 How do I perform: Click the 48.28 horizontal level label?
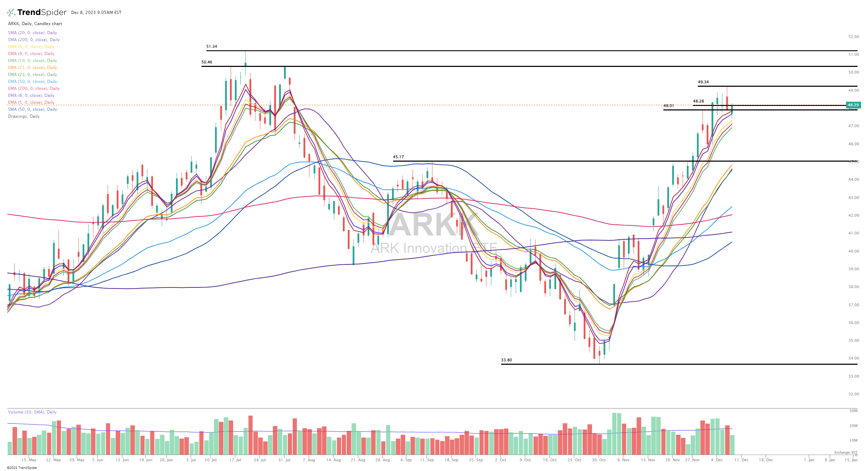click(x=698, y=101)
